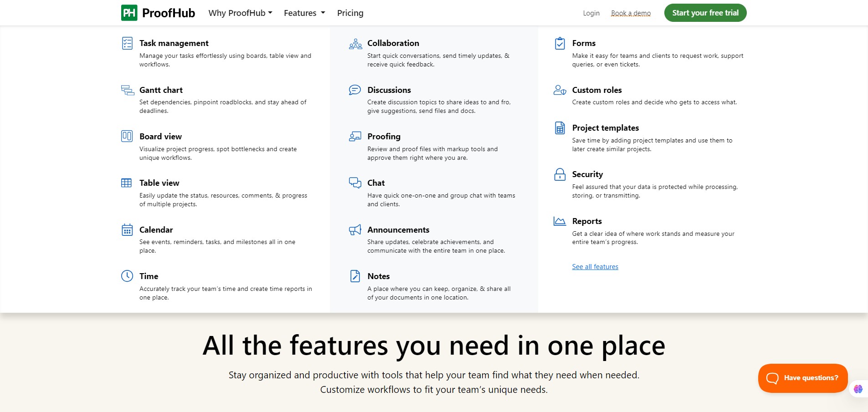
Task: Click the ProofHub brand name text
Action: coord(169,13)
